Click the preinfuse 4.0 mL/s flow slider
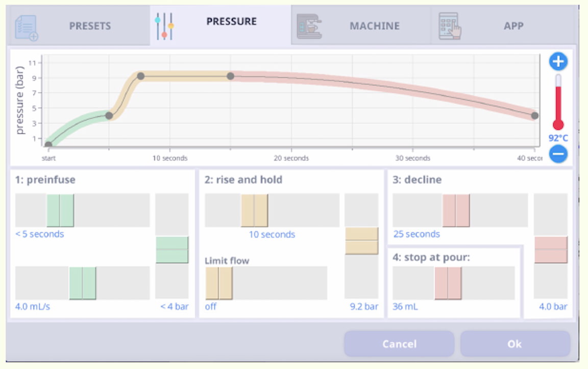 pos(82,283)
